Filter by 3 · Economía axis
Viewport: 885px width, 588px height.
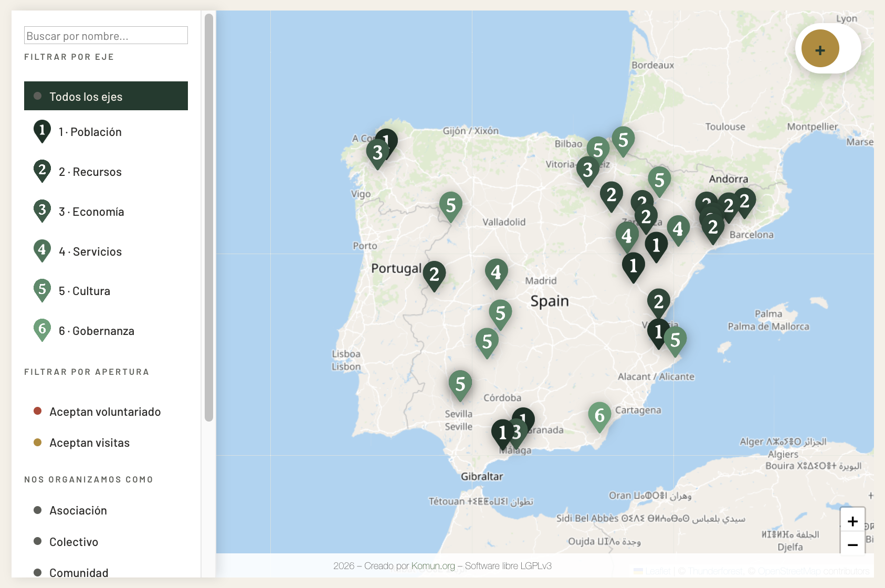pos(106,212)
